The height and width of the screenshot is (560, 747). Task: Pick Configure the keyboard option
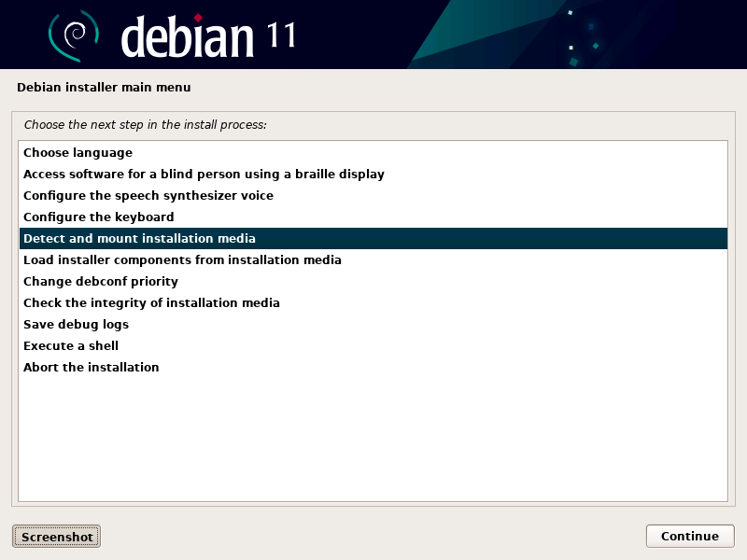pos(373,217)
